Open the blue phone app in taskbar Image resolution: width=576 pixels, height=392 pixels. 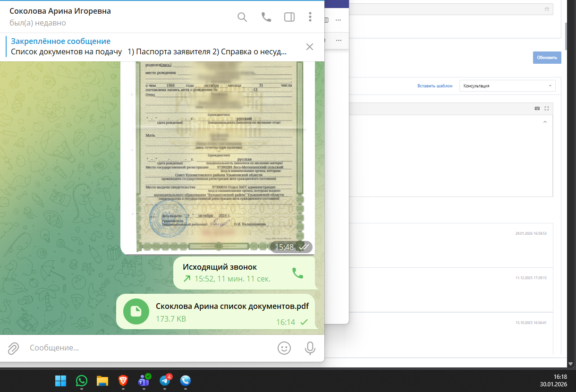pos(186,380)
